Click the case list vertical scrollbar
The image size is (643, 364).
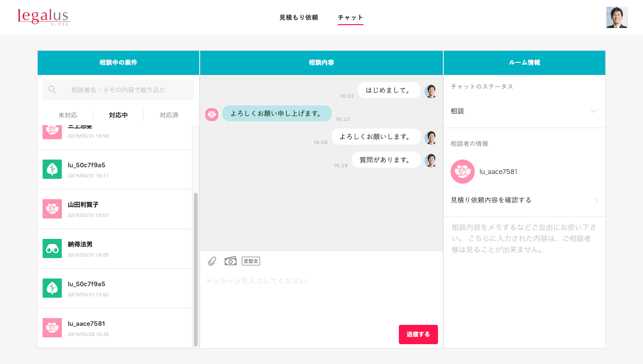pos(196,270)
